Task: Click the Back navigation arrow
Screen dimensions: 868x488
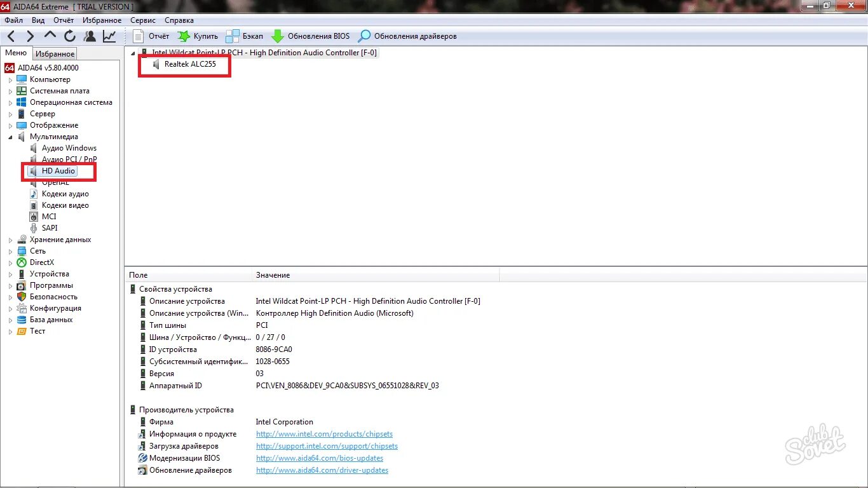Action: coord(11,36)
